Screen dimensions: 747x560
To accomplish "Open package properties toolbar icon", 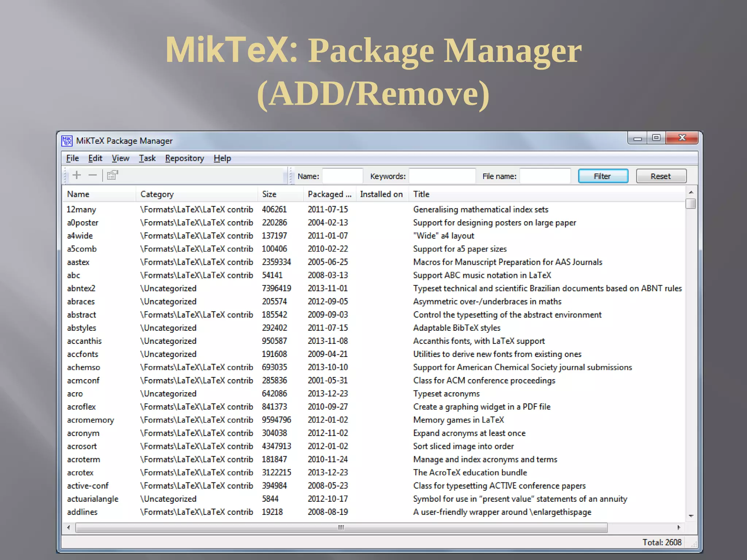I will 112,175.
